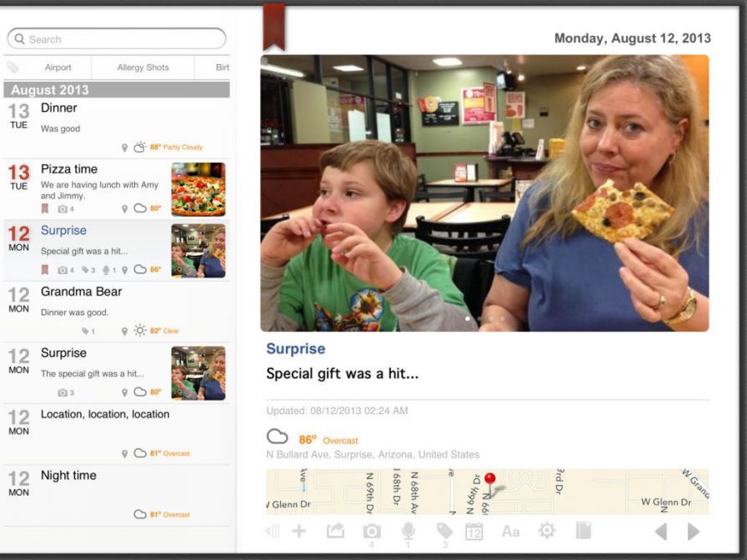Collapse the entry list sidebar handle

[273, 531]
